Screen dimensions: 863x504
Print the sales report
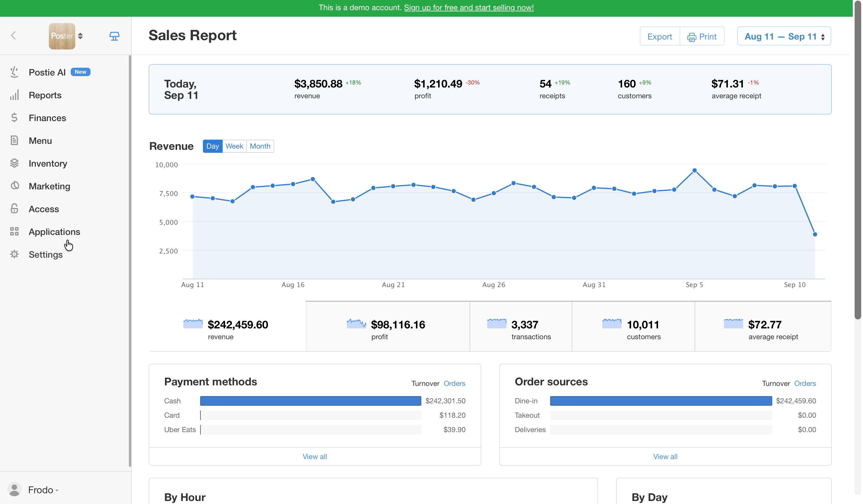(x=702, y=36)
